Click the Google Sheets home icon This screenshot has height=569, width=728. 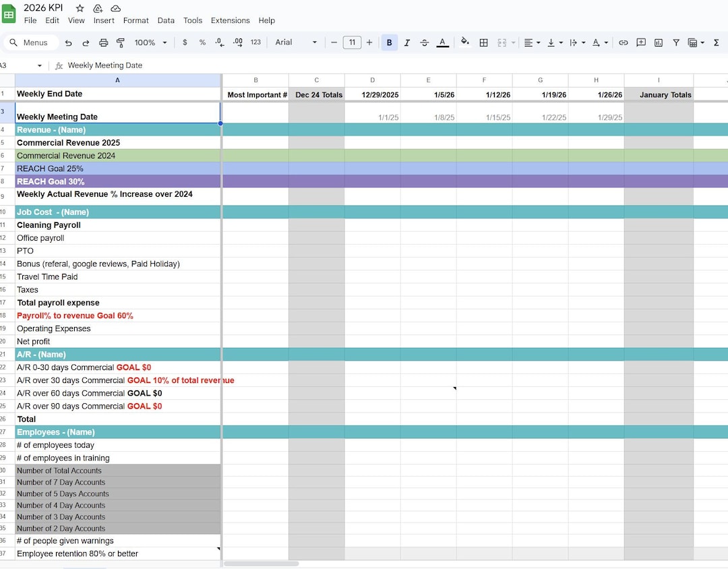coord(9,14)
